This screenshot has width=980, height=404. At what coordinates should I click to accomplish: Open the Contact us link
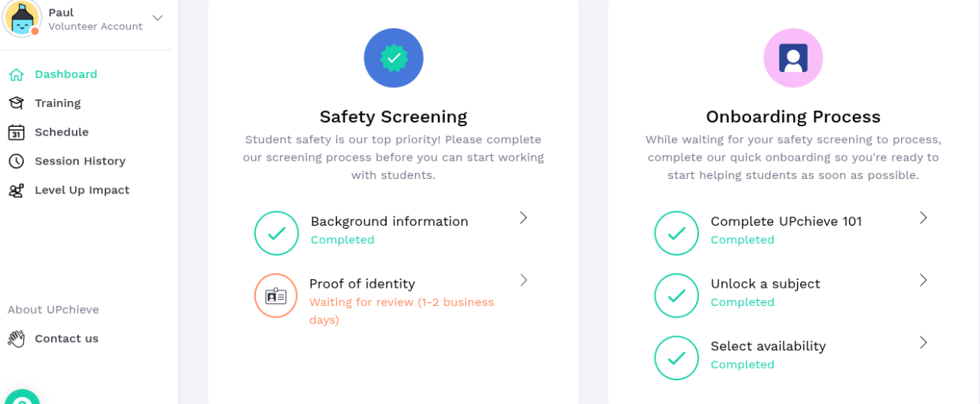pos(67,339)
